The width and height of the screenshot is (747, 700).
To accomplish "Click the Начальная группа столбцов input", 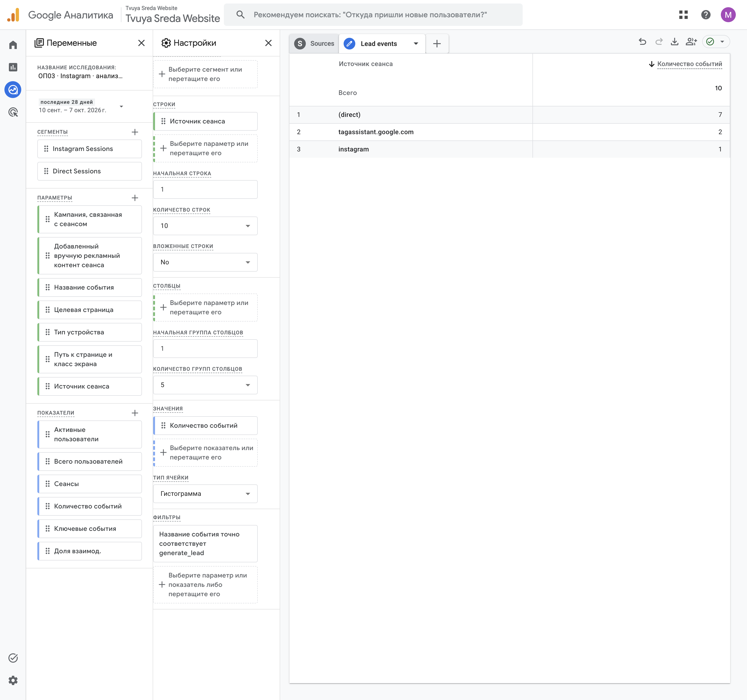I will click(x=205, y=349).
